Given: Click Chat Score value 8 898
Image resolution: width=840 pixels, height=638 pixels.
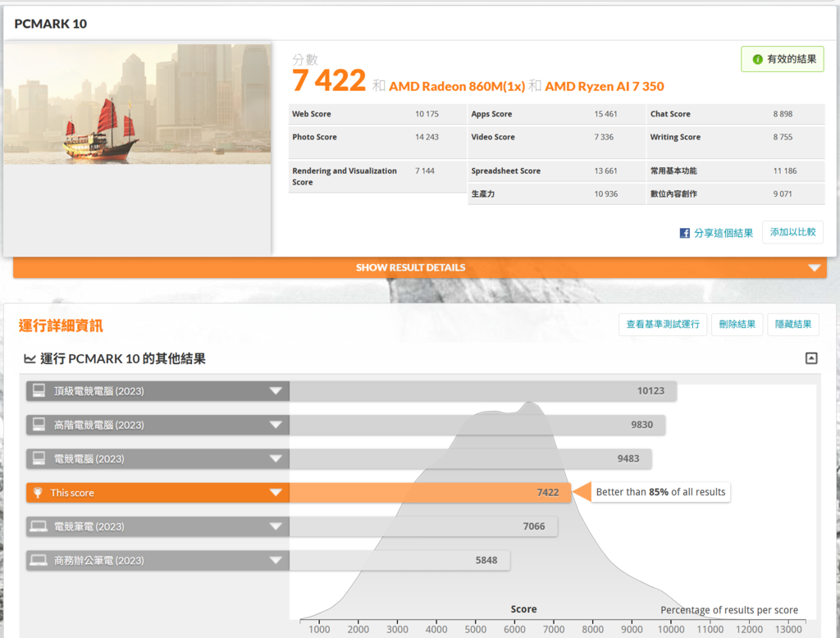Looking at the screenshot, I should pos(783,114).
